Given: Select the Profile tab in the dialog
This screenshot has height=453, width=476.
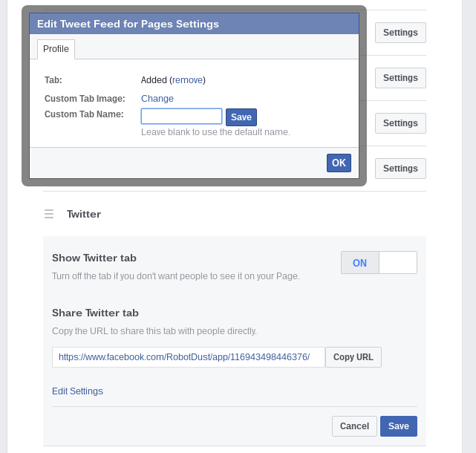Looking at the screenshot, I should (56, 49).
